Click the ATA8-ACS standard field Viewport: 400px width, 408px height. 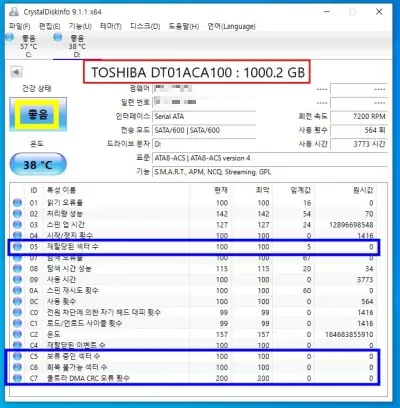[270, 158]
